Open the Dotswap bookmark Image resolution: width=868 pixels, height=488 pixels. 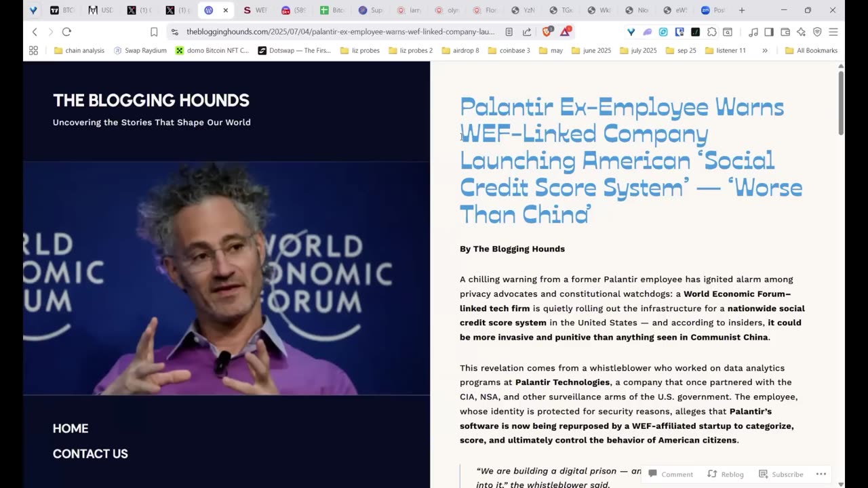click(294, 50)
